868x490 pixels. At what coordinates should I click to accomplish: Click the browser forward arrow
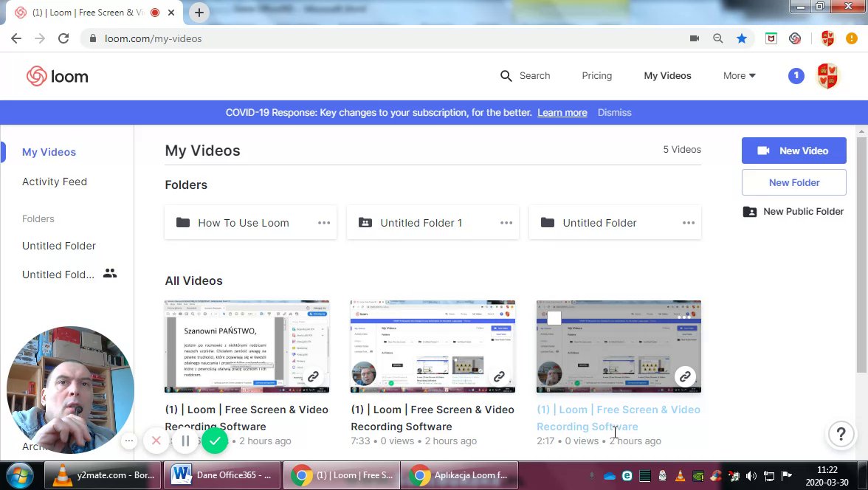pyautogui.click(x=40, y=38)
